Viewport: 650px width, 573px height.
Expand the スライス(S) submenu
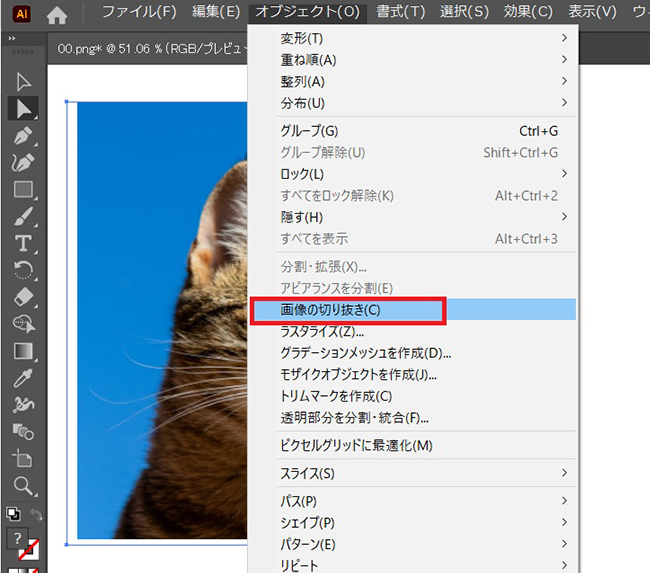pyautogui.click(x=413, y=473)
